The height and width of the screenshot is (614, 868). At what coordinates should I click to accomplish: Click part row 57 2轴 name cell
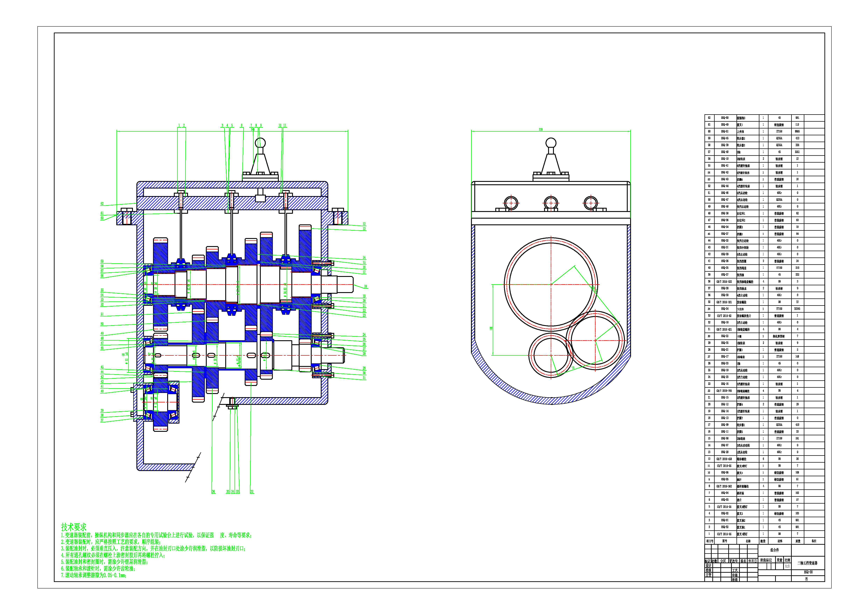pyautogui.click(x=739, y=152)
